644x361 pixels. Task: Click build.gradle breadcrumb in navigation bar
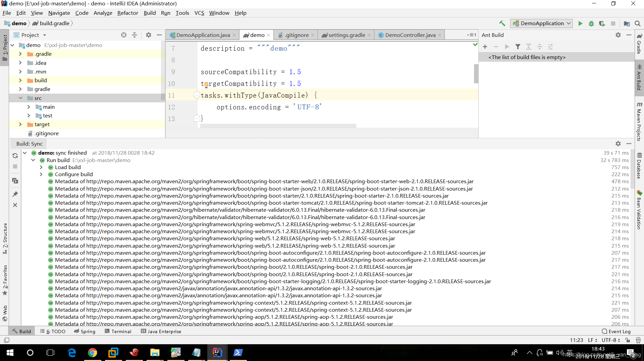click(x=51, y=23)
